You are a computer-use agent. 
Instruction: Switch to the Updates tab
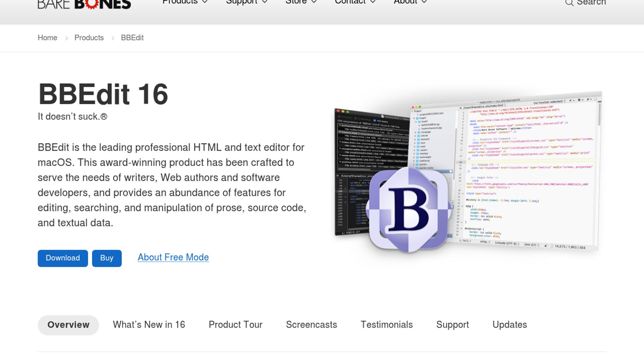pyautogui.click(x=509, y=325)
